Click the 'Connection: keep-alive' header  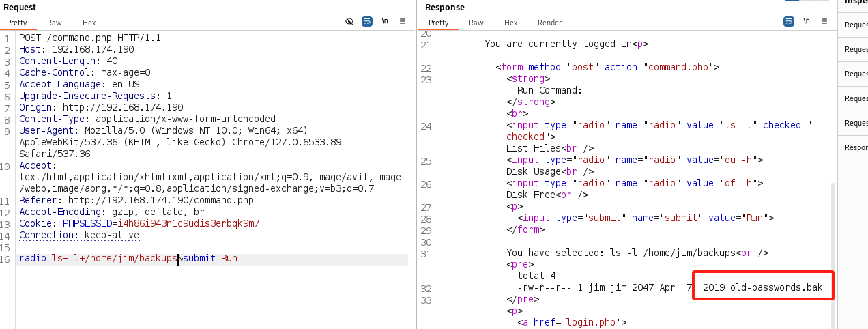79,235
